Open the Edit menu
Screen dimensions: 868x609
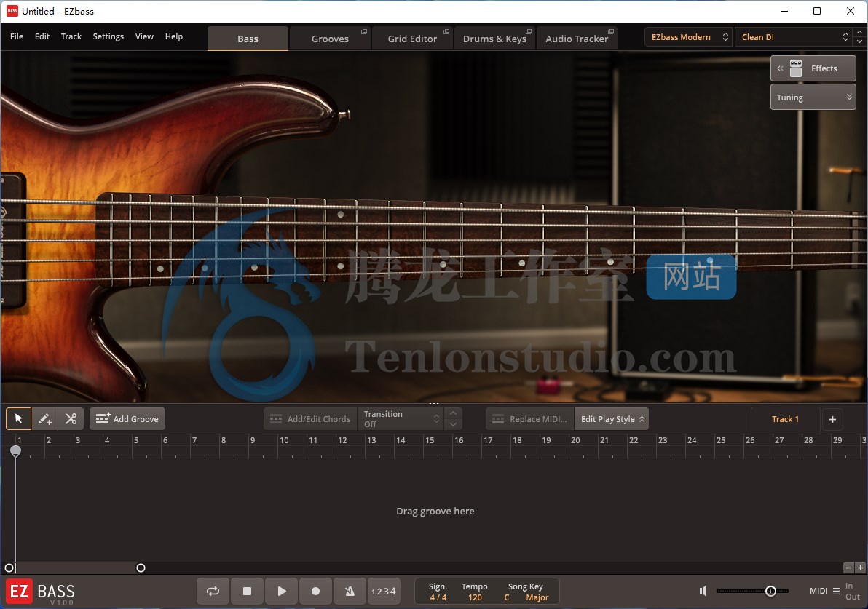coord(42,36)
